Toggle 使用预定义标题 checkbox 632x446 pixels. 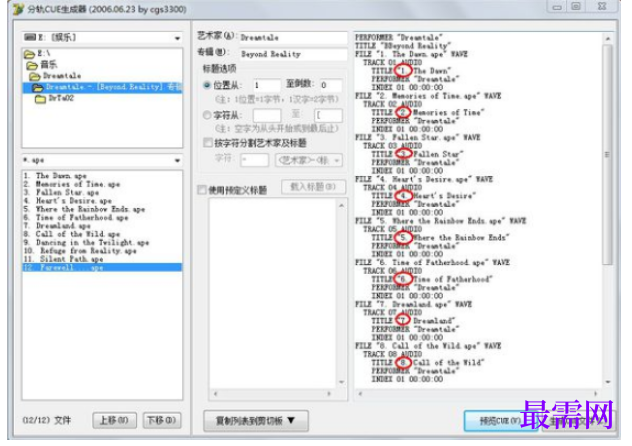(202, 190)
